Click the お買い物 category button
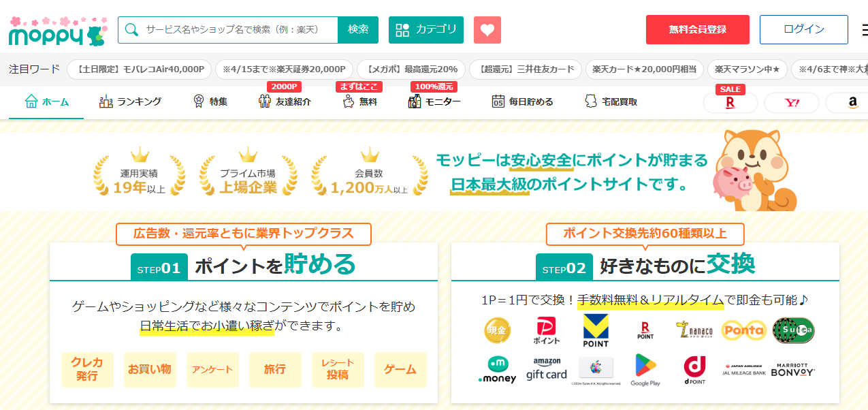 (x=150, y=370)
